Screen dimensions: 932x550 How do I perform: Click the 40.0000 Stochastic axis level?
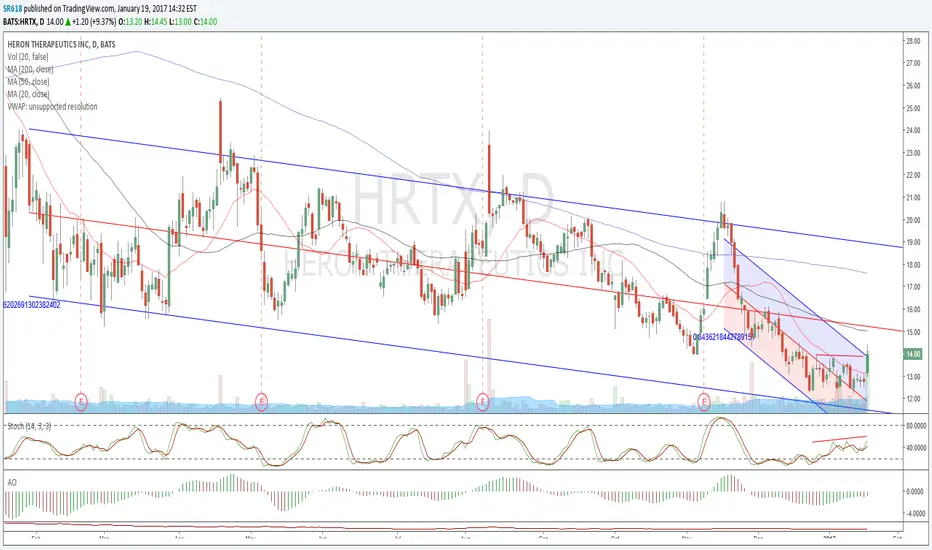click(x=916, y=448)
